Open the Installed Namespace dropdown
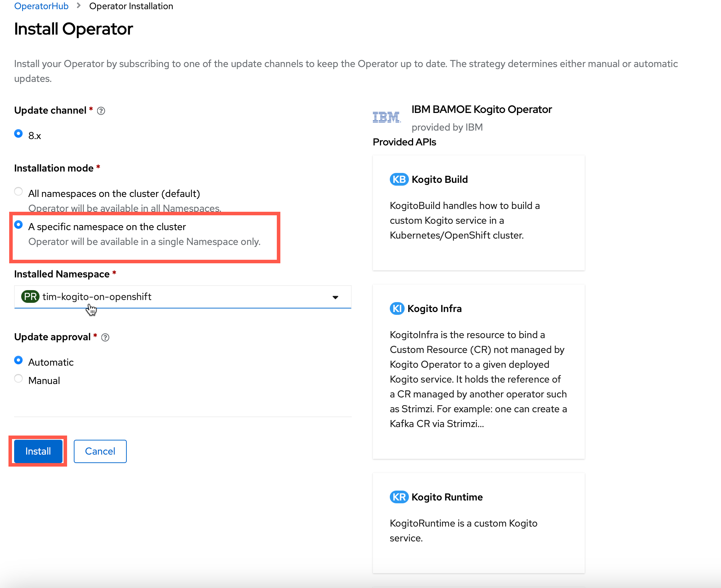Screen dimensions: 721x588 (183, 297)
